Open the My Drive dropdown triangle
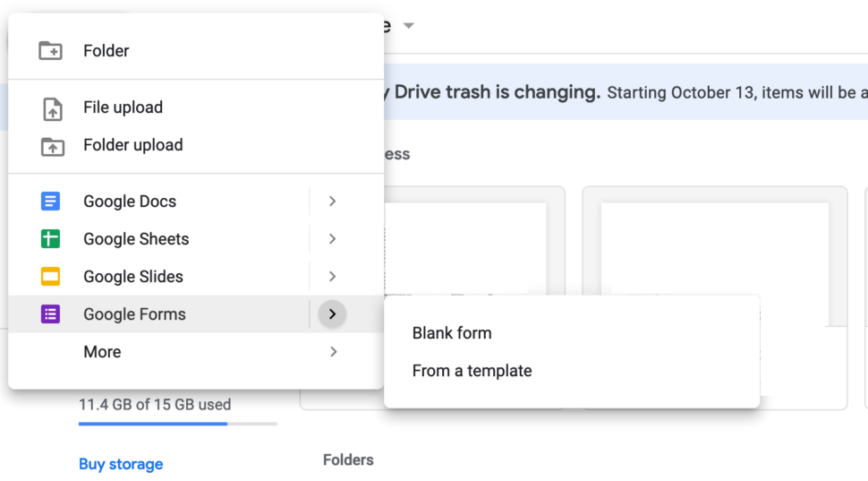This screenshot has width=868, height=481. [409, 25]
